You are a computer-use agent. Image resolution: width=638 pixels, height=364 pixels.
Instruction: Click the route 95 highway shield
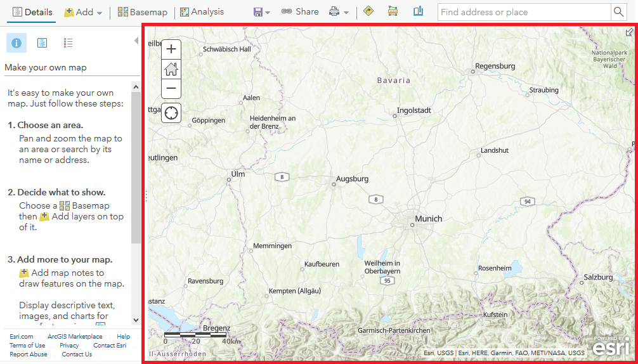point(387,281)
